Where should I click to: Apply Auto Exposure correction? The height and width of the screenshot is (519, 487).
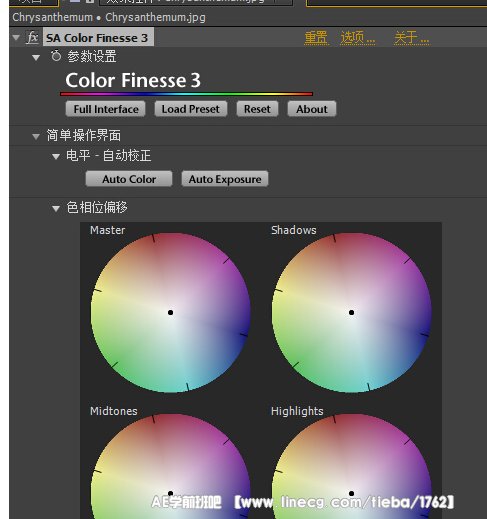tap(225, 179)
